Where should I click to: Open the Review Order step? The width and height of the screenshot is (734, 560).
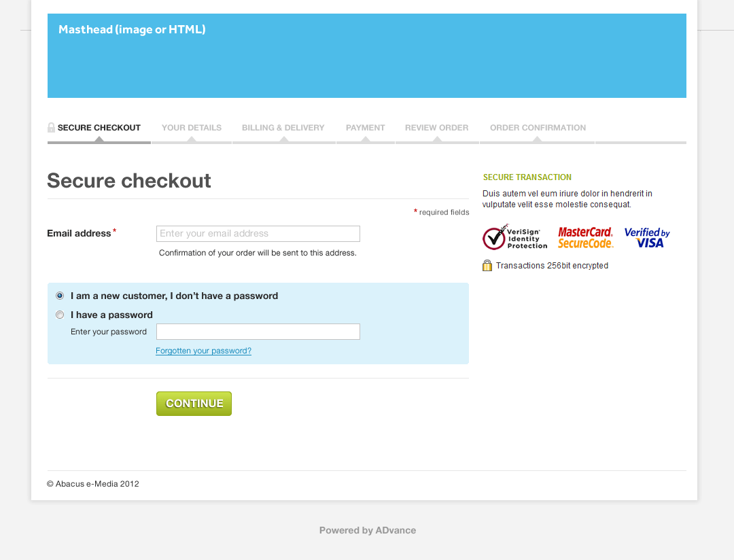(436, 128)
